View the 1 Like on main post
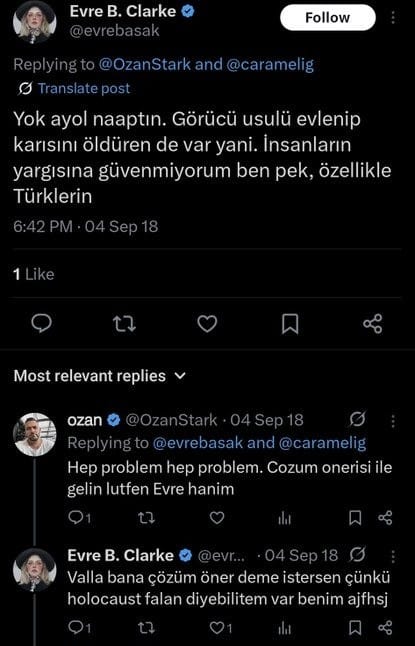This screenshot has width=415, height=646. tap(33, 274)
